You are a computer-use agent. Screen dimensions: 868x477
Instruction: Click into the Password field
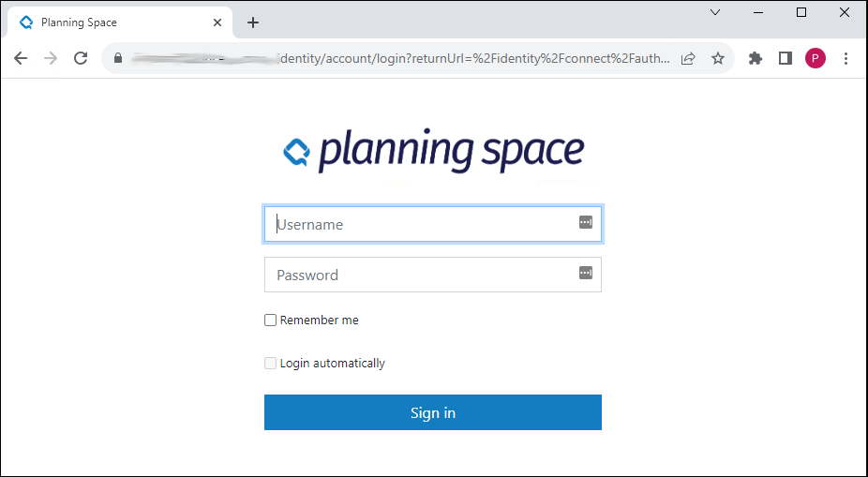(422, 275)
